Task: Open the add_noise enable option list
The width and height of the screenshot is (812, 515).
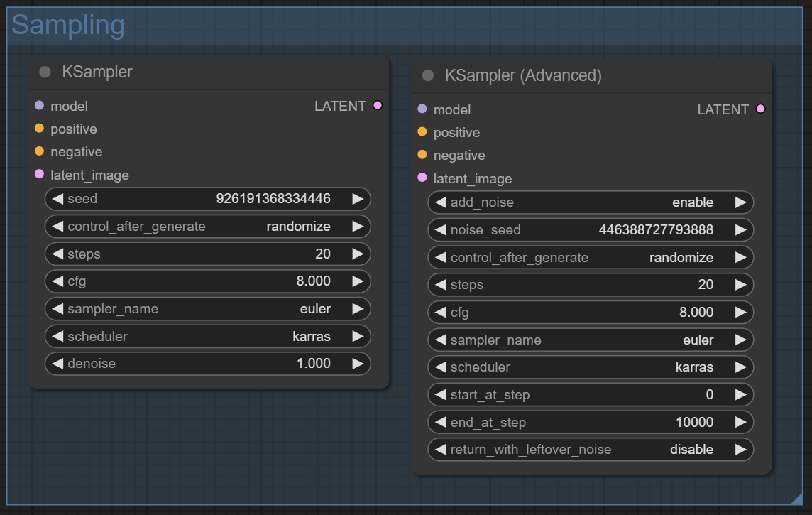Action: click(591, 202)
